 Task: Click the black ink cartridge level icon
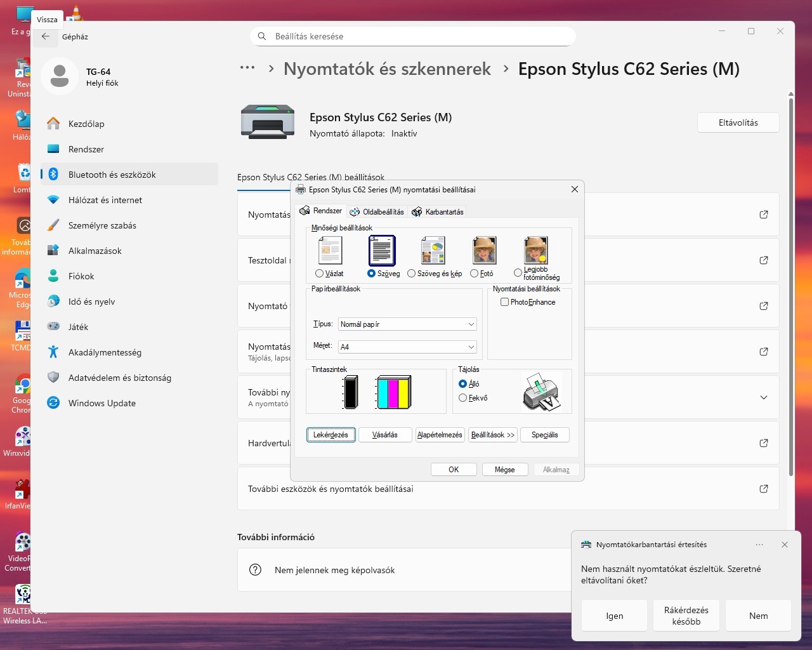[x=350, y=392]
